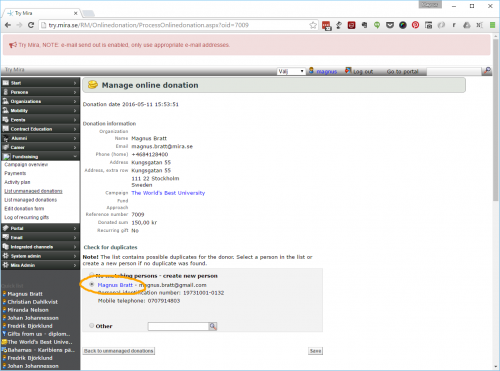
Task: Click the Organizations icon in sidebar
Action: (x=6, y=101)
